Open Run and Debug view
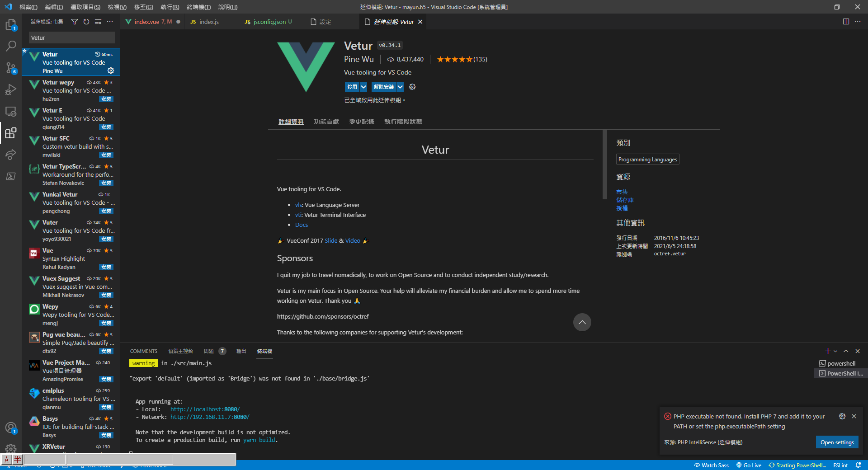This screenshot has width=868, height=470. coord(10,89)
